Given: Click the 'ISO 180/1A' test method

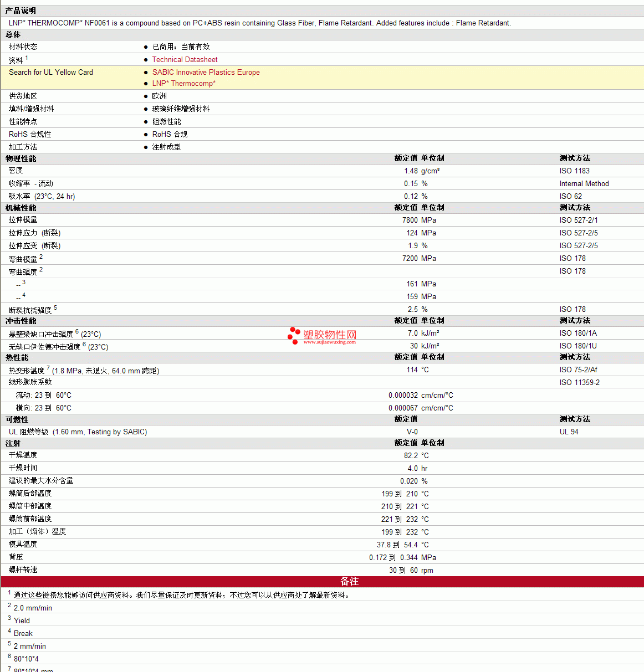Looking at the screenshot, I should 578,334.
